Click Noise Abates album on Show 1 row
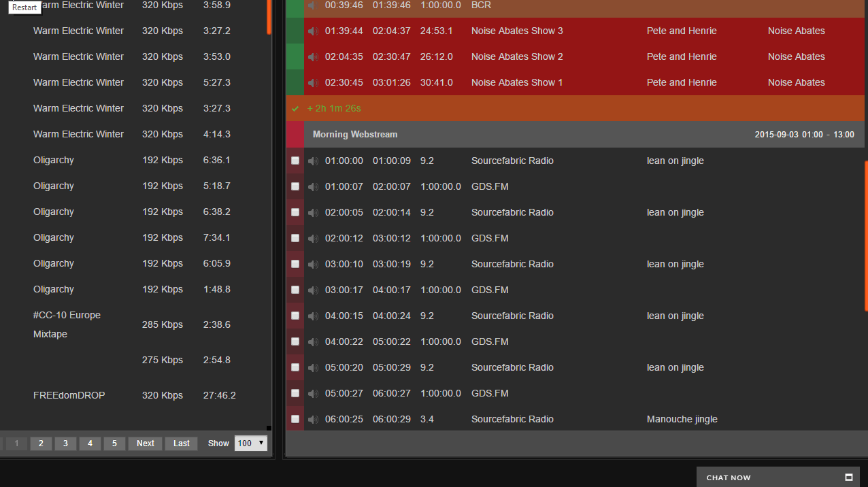Image resolution: width=868 pixels, height=487 pixels. (x=797, y=83)
